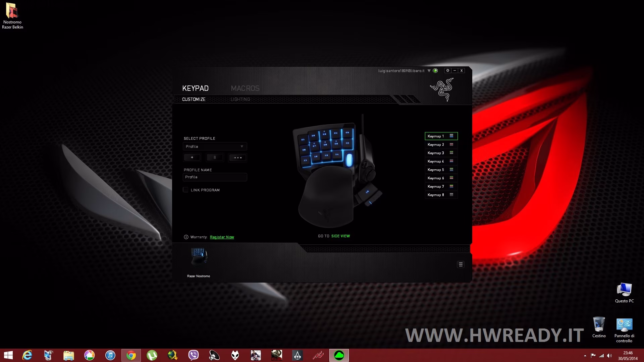Image resolution: width=644 pixels, height=362 pixels.
Task: Click the green online status indicator
Action: coord(435,71)
